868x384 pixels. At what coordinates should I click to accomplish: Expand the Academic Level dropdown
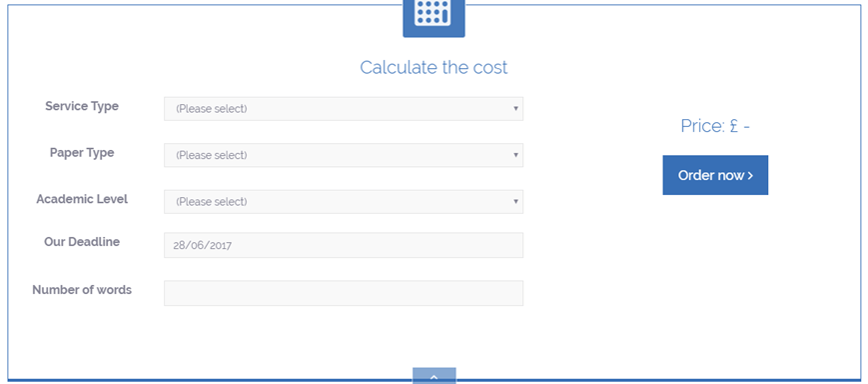tap(344, 202)
